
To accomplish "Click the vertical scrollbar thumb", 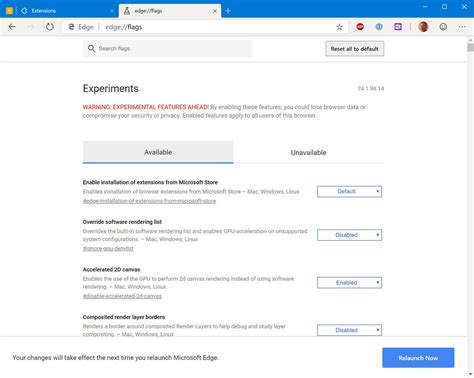I will point(470,48).
